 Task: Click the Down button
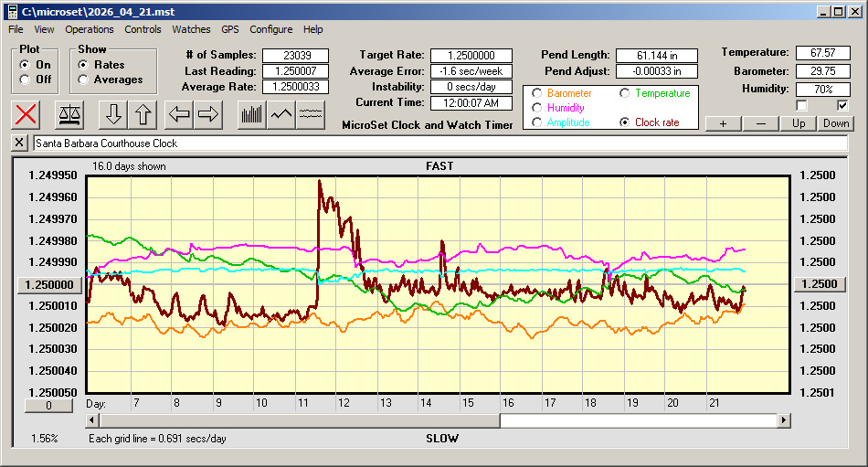[x=835, y=123]
